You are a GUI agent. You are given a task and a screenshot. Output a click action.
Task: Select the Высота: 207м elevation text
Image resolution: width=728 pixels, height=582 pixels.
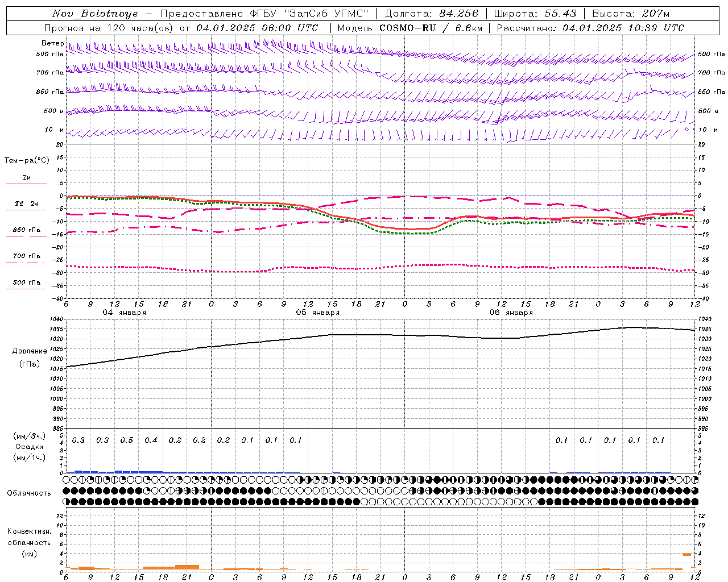tap(631, 14)
